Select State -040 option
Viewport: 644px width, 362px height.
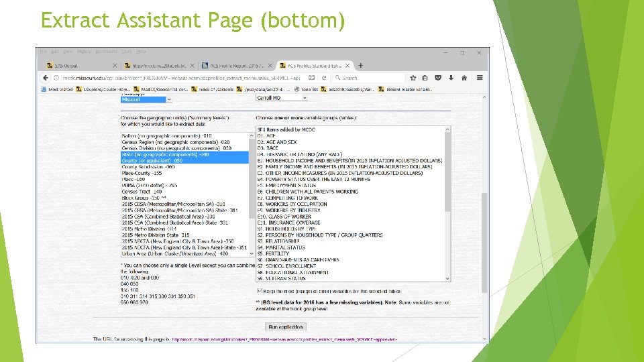185,154
